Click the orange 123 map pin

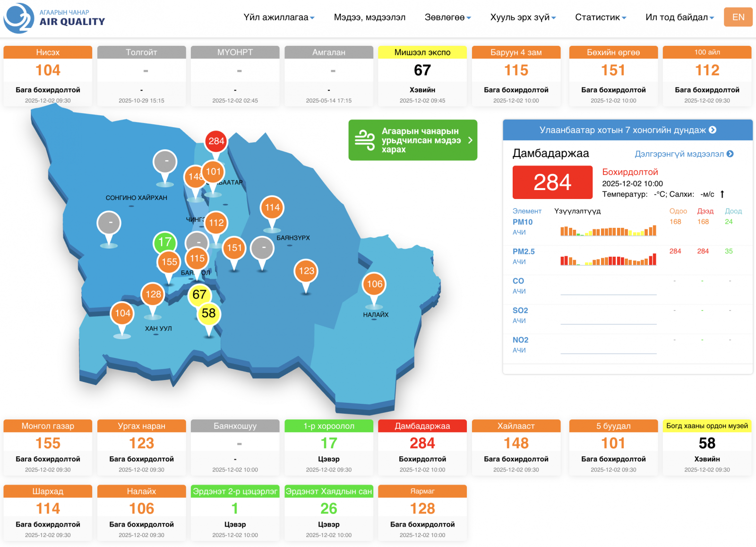pyautogui.click(x=306, y=271)
